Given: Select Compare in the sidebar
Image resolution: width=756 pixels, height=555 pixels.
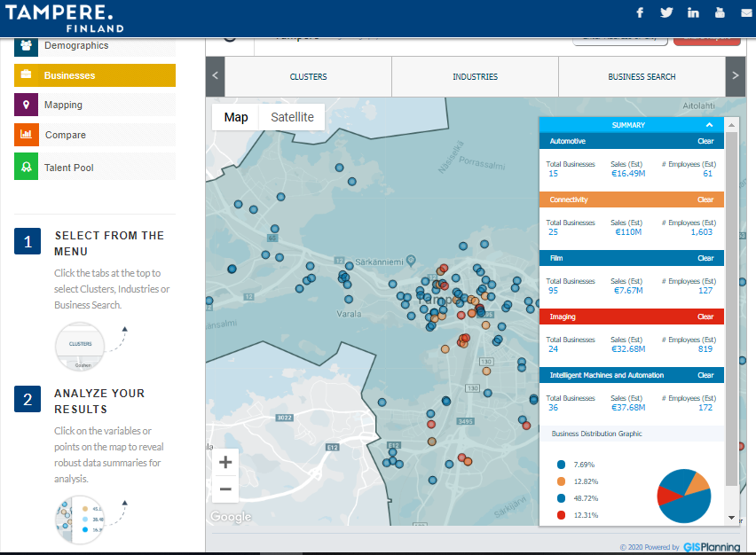Looking at the screenshot, I should point(95,135).
